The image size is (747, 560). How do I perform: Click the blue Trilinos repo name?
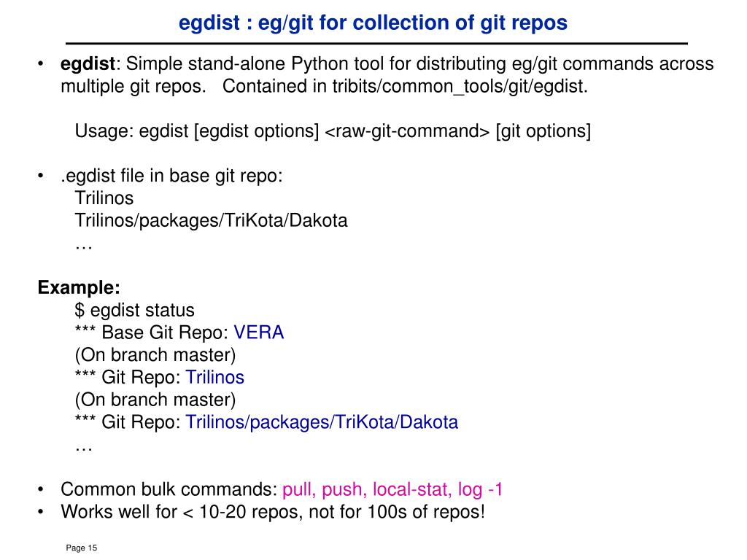tap(215, 377)
